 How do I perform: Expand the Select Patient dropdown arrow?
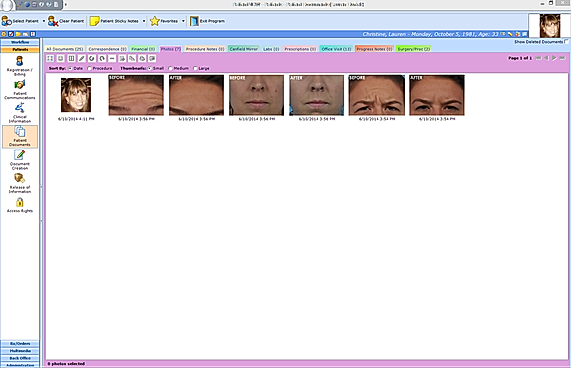(x=44, y=21)
